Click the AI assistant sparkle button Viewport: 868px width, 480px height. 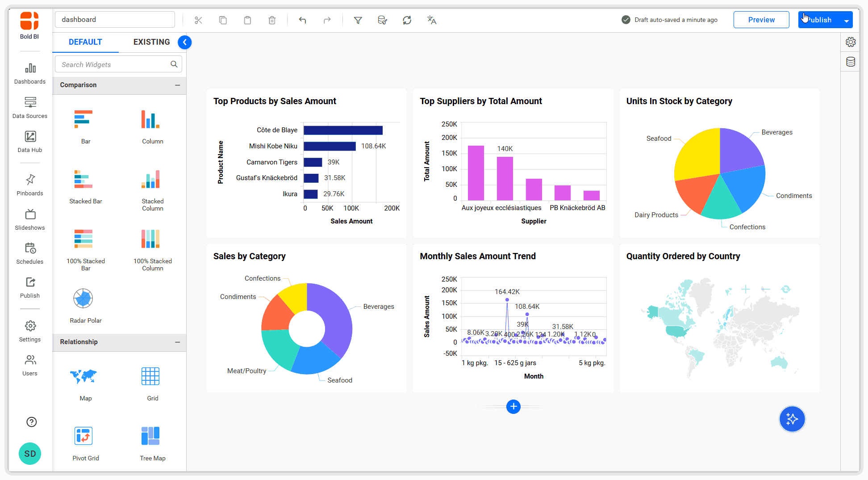point(792,419)
